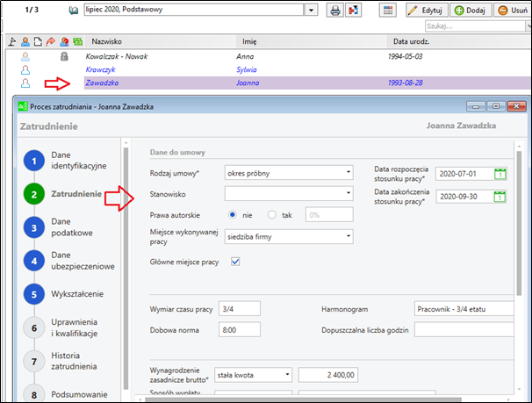Click the person column header icon
The width and height of the screenshot is (532, 403).
click(x=25, y=42)
